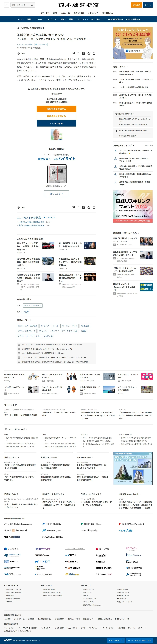157x644 pixels.
Task: Open the 速報ニュース section link
Action: 120,67
